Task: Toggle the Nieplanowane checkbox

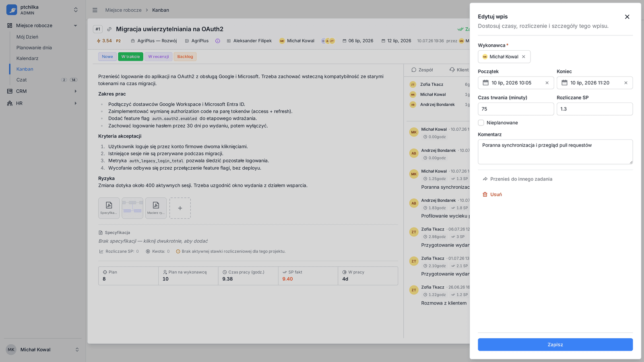Action: click(481, 123)
